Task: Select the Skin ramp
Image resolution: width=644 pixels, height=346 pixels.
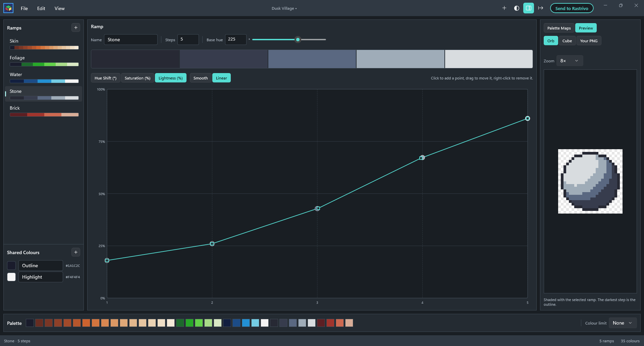Action: pos(44,44)
